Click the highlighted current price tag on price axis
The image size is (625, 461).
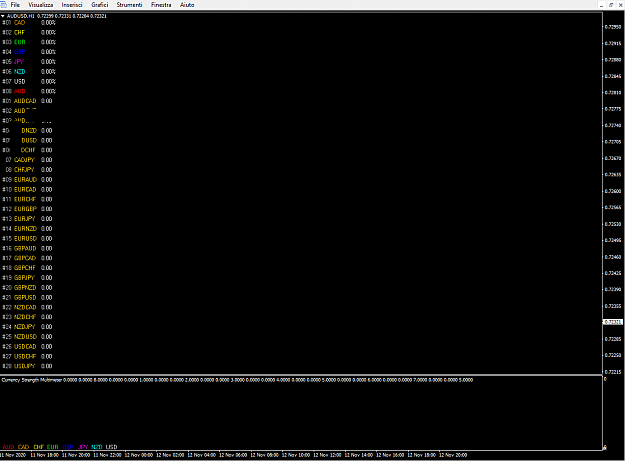pos(613,322)
